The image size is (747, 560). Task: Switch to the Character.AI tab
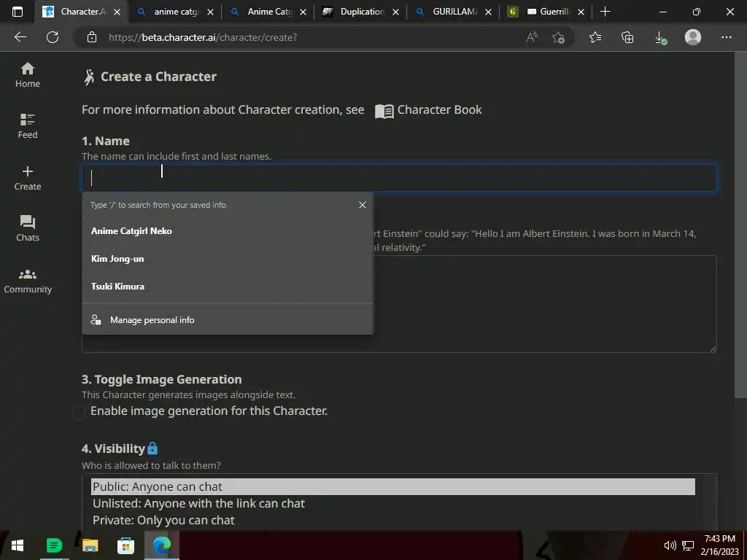(81, 12)
